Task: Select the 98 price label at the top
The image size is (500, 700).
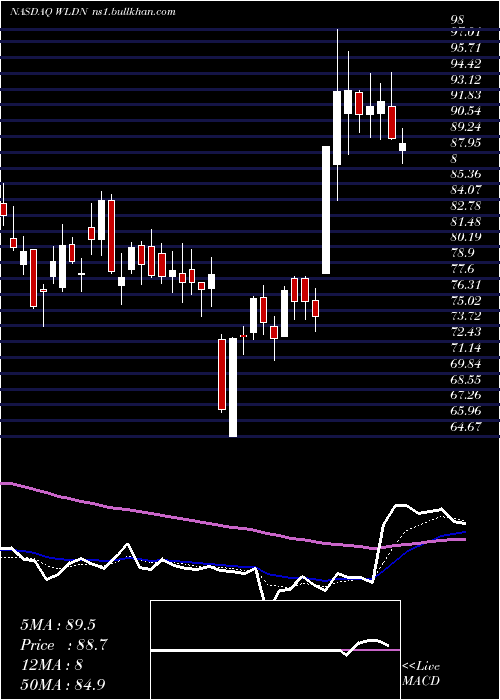Action: pos(458,20)
